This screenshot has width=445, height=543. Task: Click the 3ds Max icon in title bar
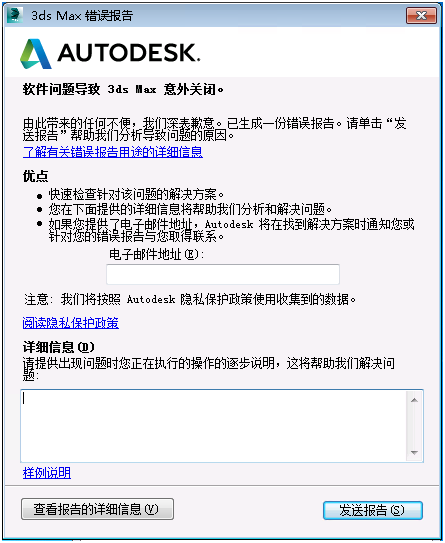15,15
